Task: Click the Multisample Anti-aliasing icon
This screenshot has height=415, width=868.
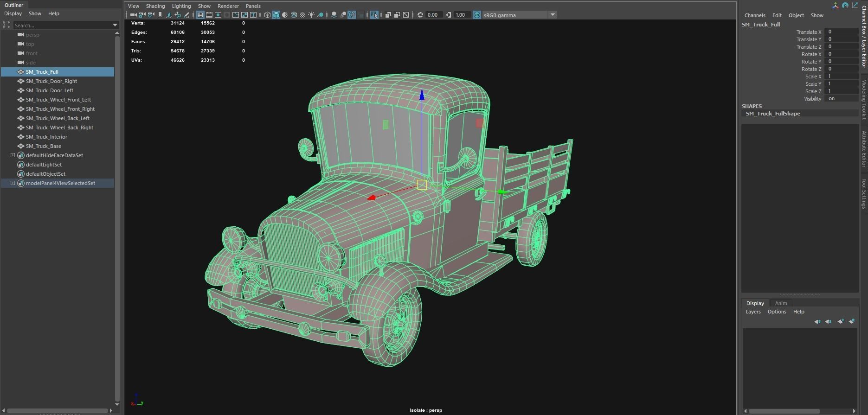Action: tap(351, 15)
